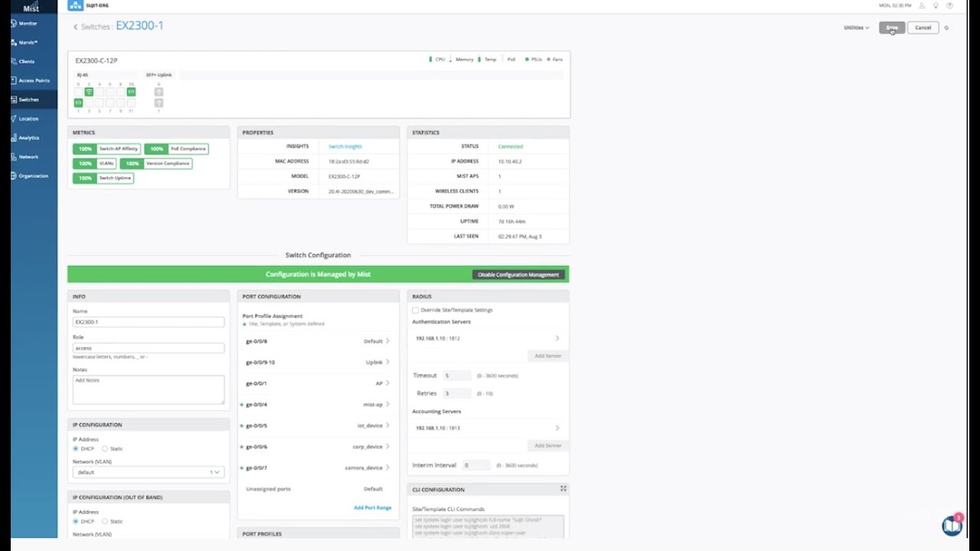Open the help question mark icon
The height and width of the screenshot is (551, 980).
[x=949, y=5]
